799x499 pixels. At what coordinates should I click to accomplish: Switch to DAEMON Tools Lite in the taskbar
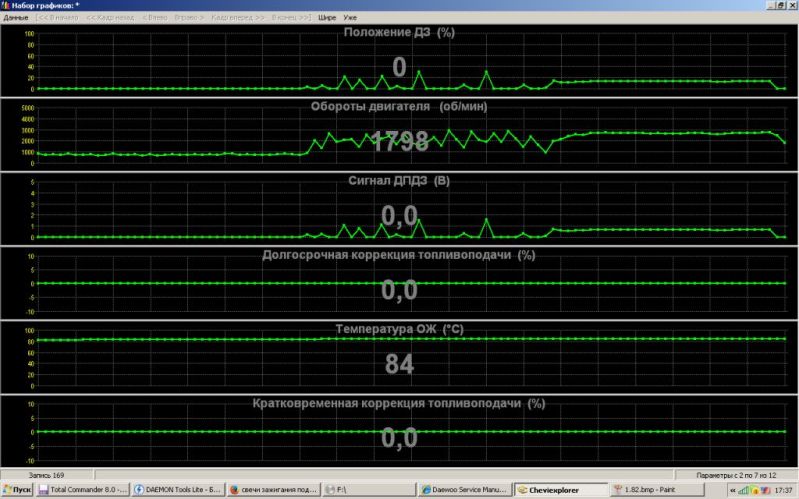click(176, 490)
